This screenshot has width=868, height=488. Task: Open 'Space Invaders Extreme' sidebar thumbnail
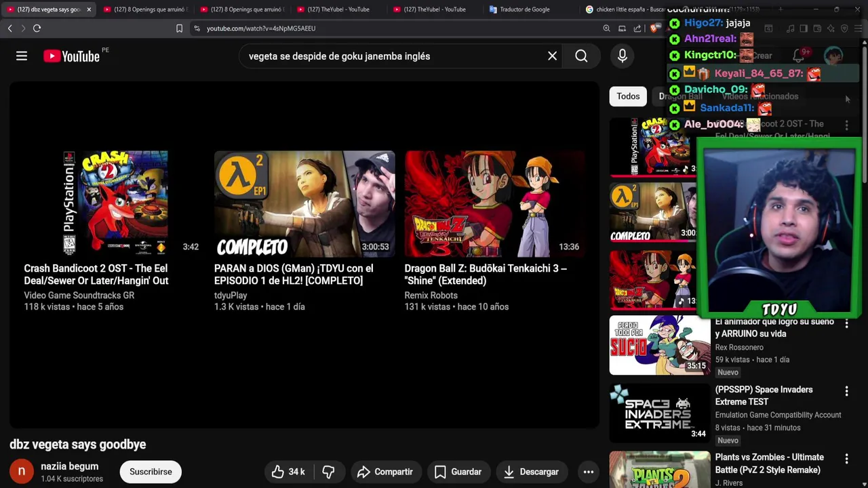click(660, 413)
